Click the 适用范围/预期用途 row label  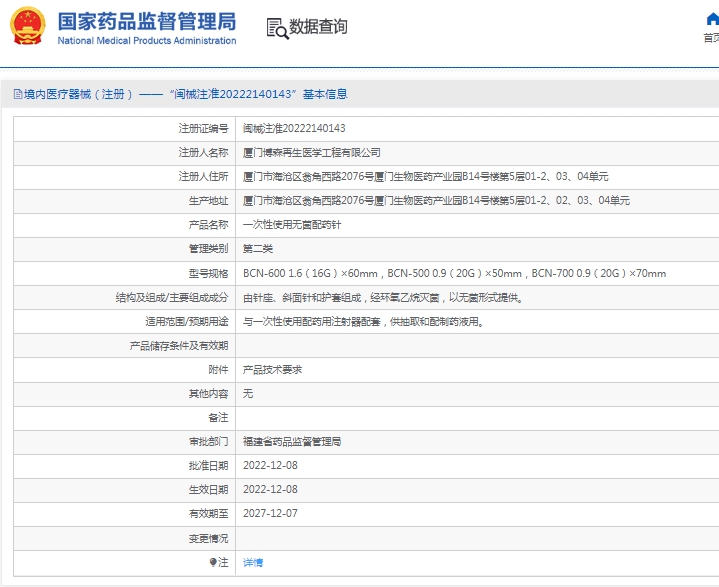tap(187, 321)
